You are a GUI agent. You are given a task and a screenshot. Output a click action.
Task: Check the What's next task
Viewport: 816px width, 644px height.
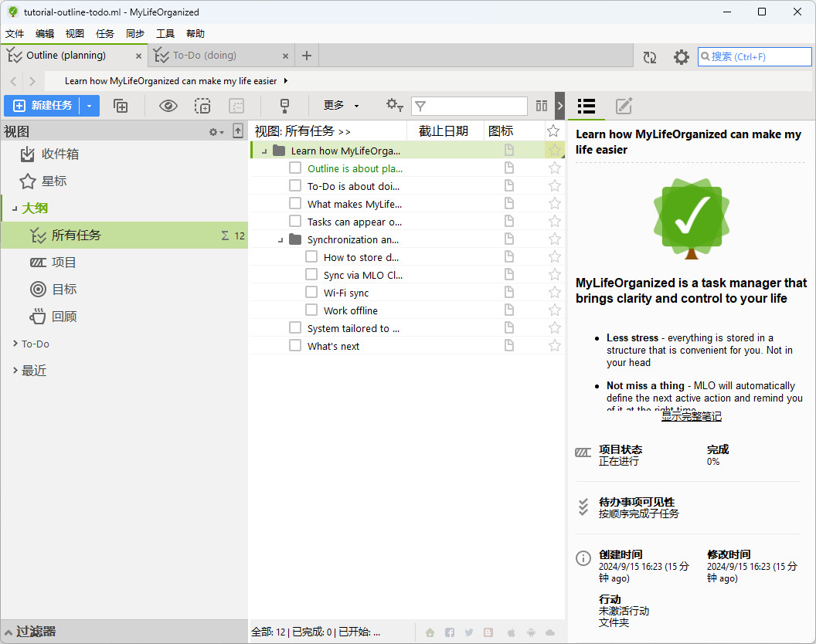pos(295,345)
